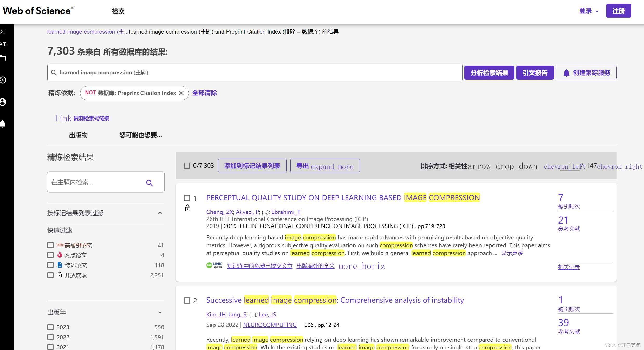Click more_horiz options under first result
The image size is (644, 350).
(361, 266)
